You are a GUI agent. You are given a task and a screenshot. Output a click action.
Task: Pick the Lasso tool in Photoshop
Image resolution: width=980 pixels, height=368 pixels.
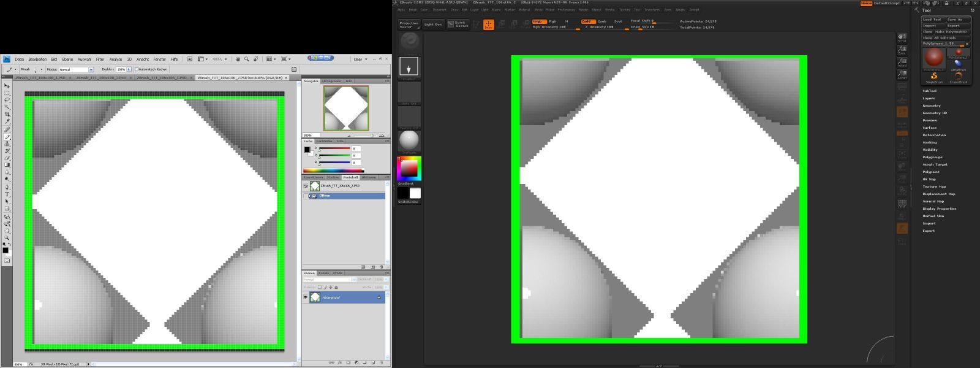coord(7,100)
